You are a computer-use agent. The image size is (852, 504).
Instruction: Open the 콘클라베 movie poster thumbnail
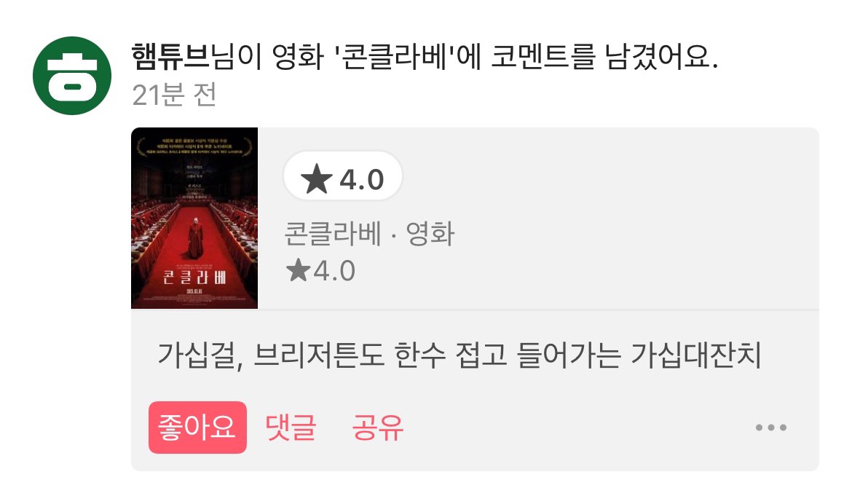(x=194, y=218)
